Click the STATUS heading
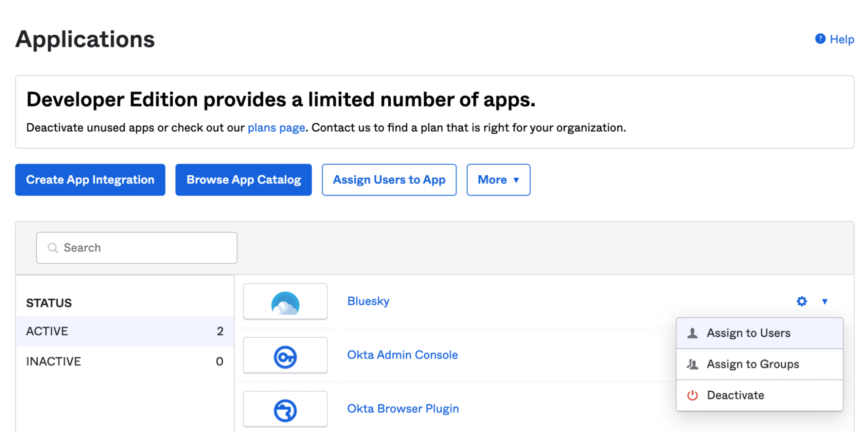Image resolution: width=868 pixels, height=432 pixels. (49, 303)
